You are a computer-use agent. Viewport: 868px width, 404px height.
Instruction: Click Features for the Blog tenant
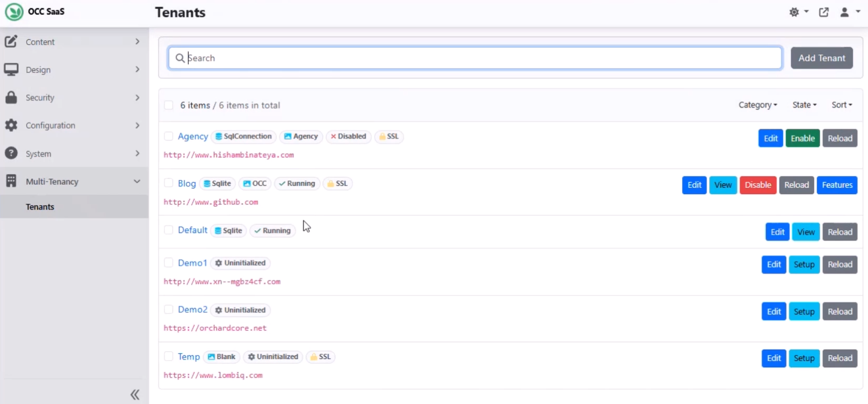point(837,185)
